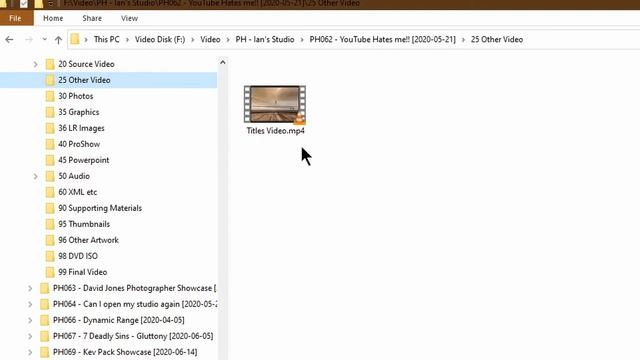This screenshot has height=360, width=640.
Task: Click folder icon beside 30 Photos
Action: [50, 96]
